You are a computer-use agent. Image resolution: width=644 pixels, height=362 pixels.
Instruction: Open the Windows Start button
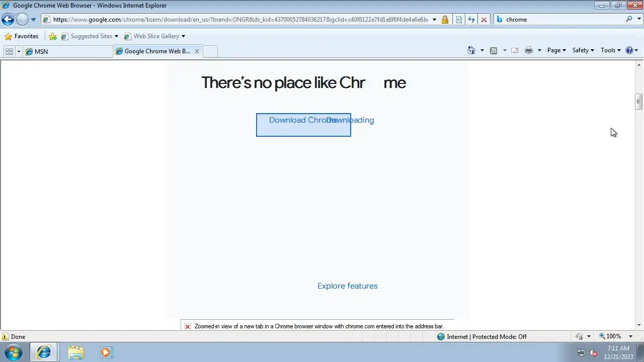pos(14,352)
